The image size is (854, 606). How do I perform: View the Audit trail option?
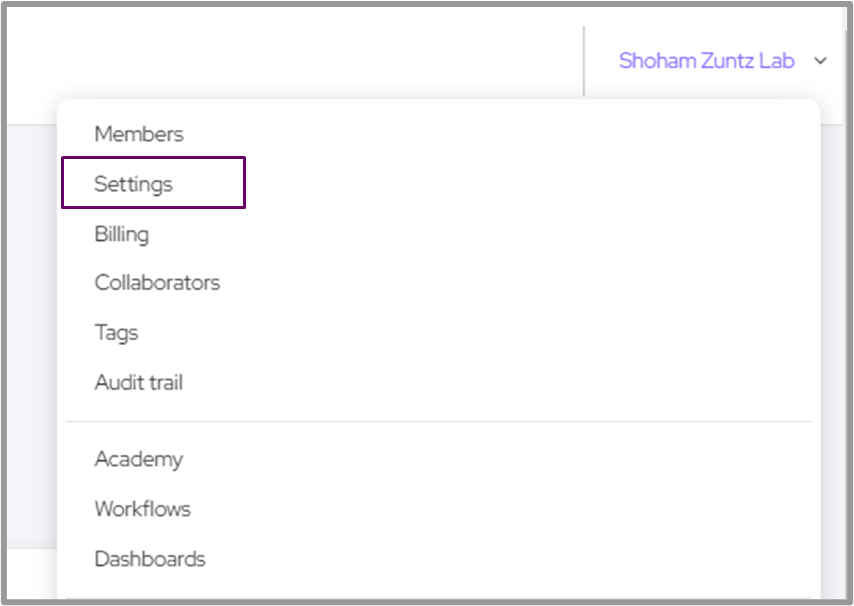[139, 382]
